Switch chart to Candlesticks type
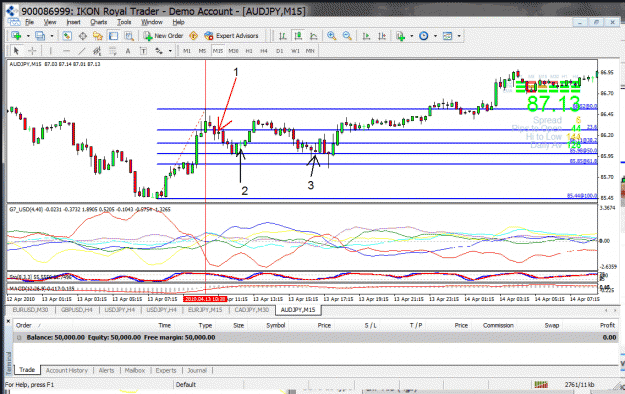625x394 pixels. [298, 36]
